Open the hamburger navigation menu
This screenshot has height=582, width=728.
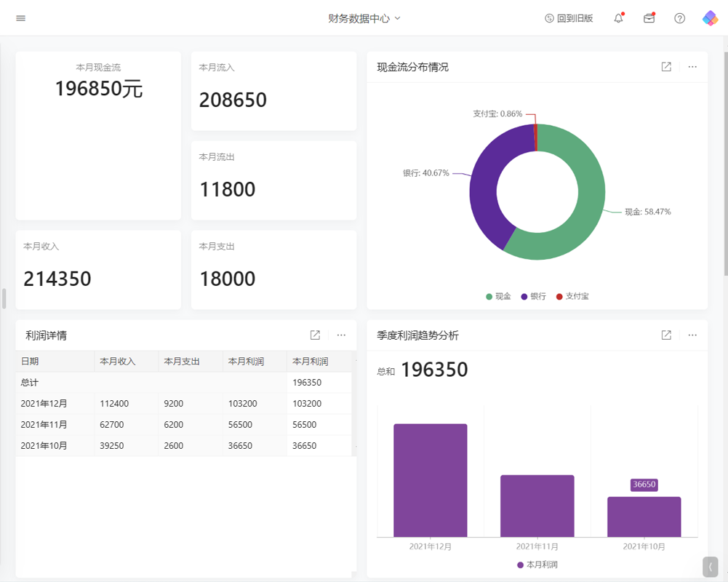tap(20, 18)
